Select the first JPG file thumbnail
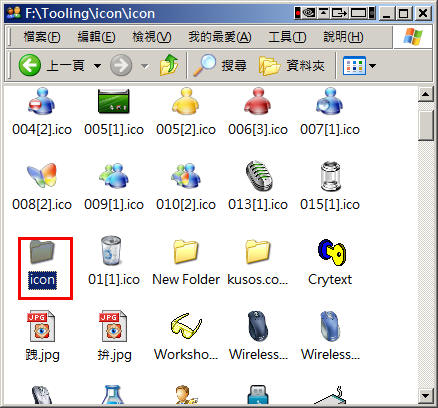438x408 pixels. click(x=42, y=326)
